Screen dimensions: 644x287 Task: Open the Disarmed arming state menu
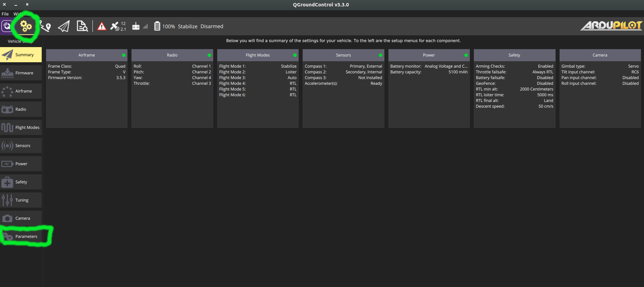[212, 26]
